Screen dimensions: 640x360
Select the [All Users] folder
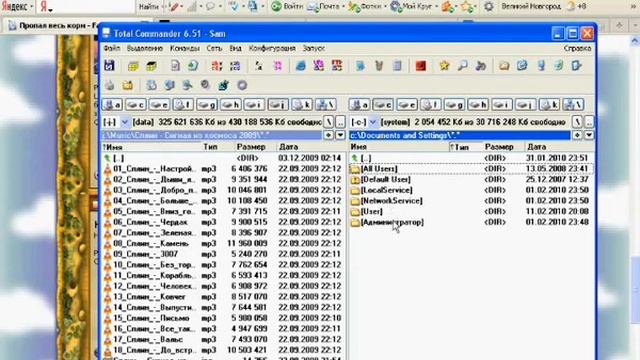coord(471,169)
